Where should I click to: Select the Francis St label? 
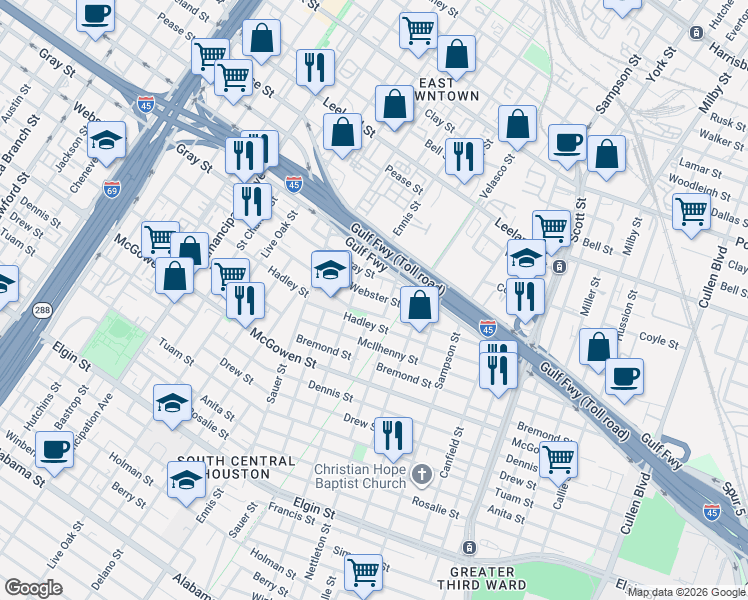[292, 513]
